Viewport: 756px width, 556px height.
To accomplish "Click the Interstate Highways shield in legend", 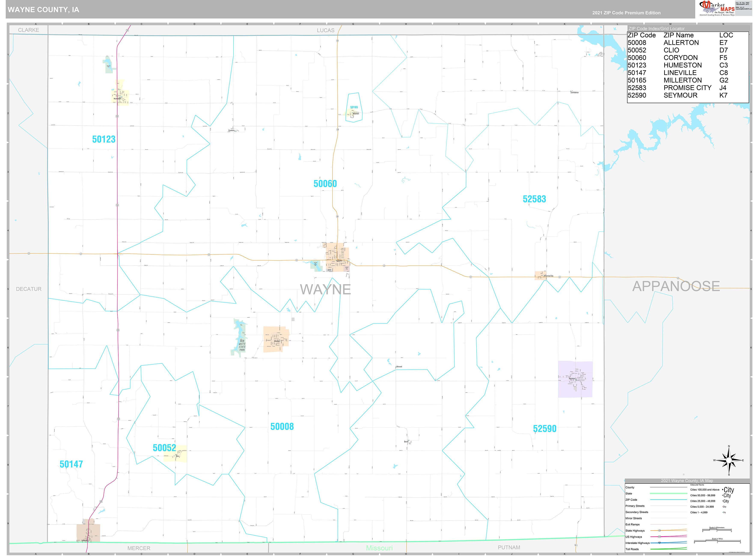I will point(659,543).
